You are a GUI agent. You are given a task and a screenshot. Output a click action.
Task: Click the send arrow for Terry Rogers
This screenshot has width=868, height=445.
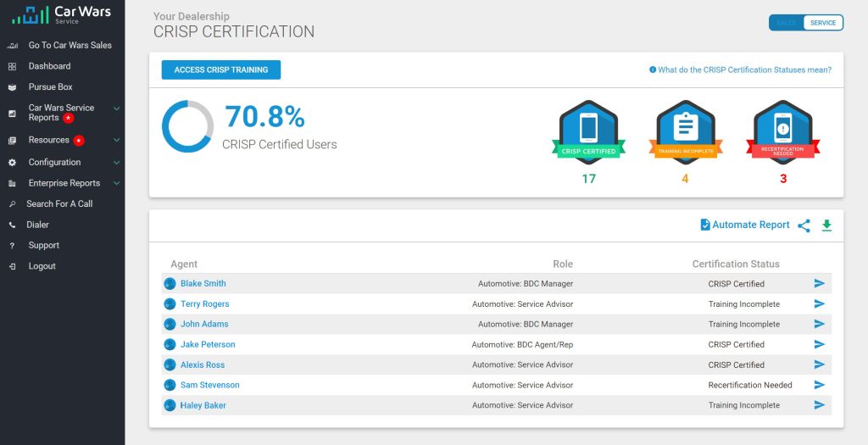(x=820, y=303)
